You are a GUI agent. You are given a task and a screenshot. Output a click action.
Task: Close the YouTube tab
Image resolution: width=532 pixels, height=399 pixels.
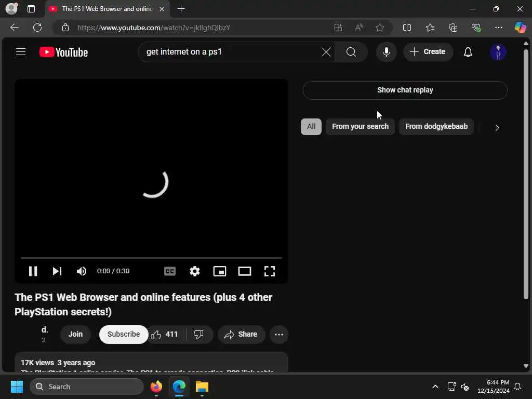click(162, 9)
